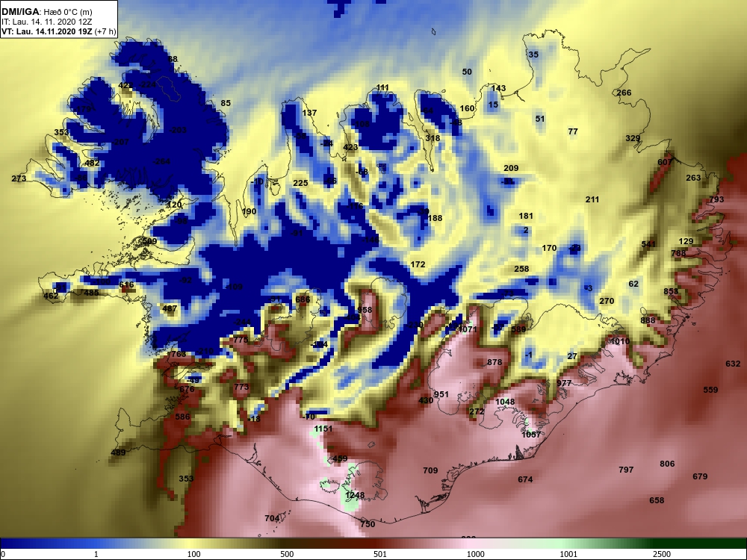
Task: Select the initial time line 'IT: Lau. 14. 11. 2020 12Z'
Action: tap(46, 22)
